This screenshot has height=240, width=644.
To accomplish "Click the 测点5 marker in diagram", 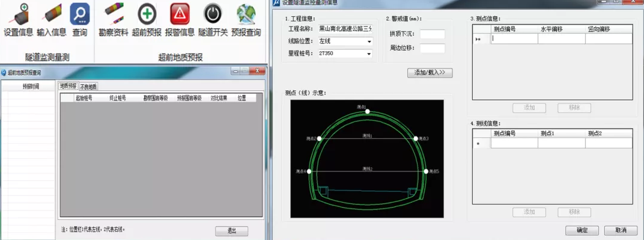I will 426,171.
